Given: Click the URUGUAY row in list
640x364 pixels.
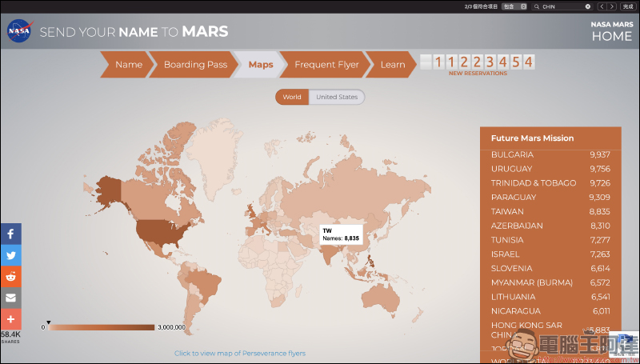Looking at the screenshot, I should point(550,169).
